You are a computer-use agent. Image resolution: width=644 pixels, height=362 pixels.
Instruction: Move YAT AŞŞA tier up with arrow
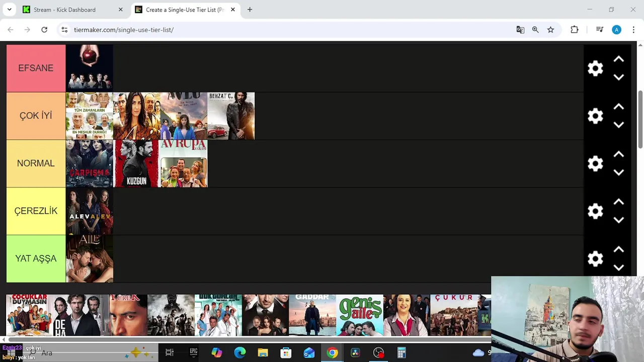click(x=619, y=249)
